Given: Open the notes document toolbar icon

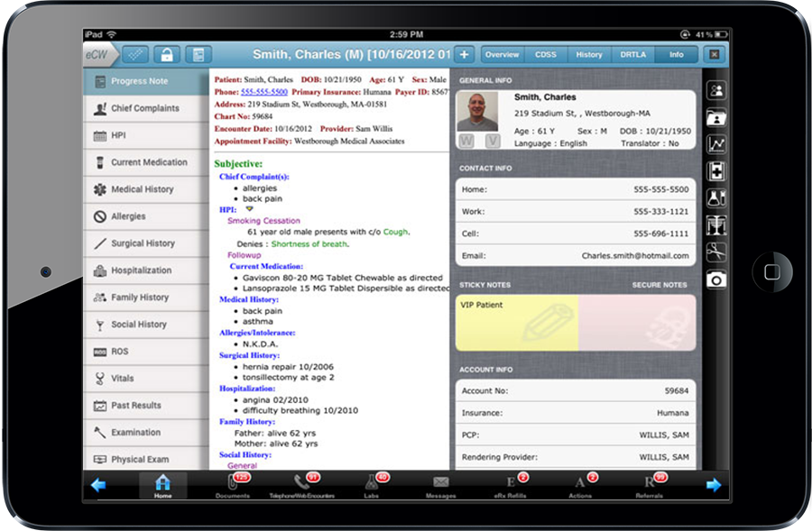Looking at the screenshot, I should coord(198,55).
